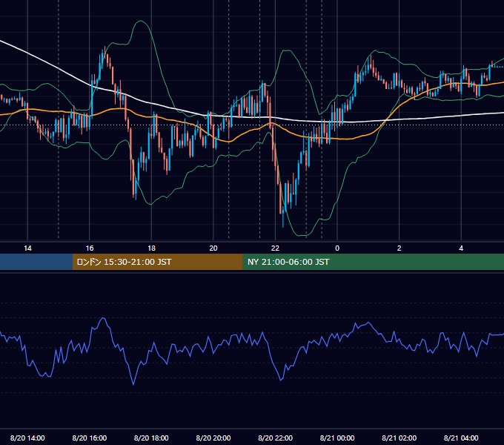Image resolution: width=504 pixels, height=445 pixels.
Task: Click the 20 hour label on chart axis
Action: 213,248
